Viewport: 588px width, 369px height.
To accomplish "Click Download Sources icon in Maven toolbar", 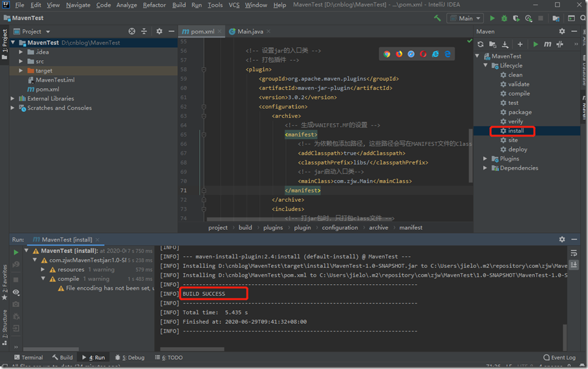I will coord(505,44).
